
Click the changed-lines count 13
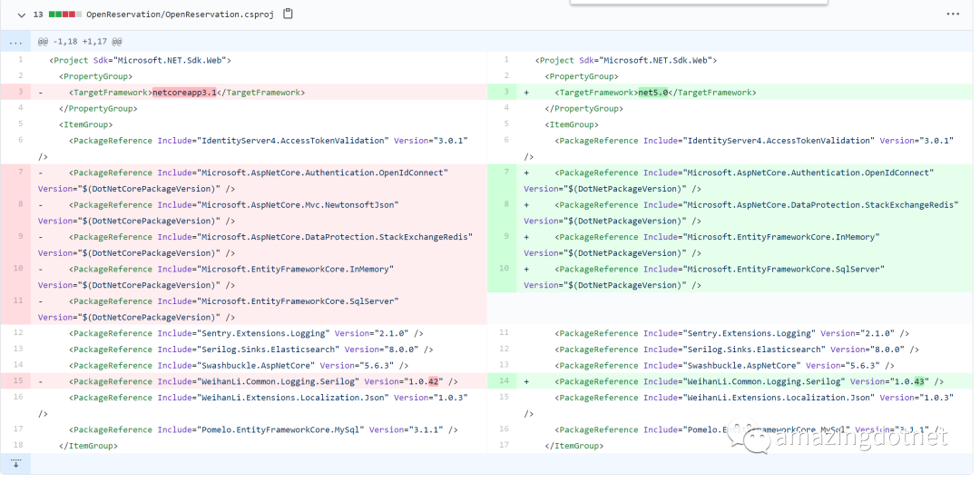[37, 14]
